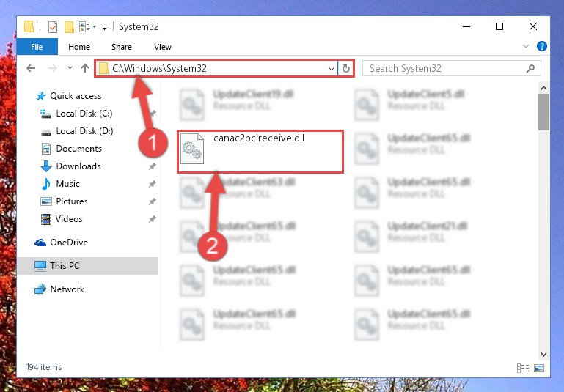
Task: Select the UpdateClient5.dll file
Action: click(x=409, y=104)
